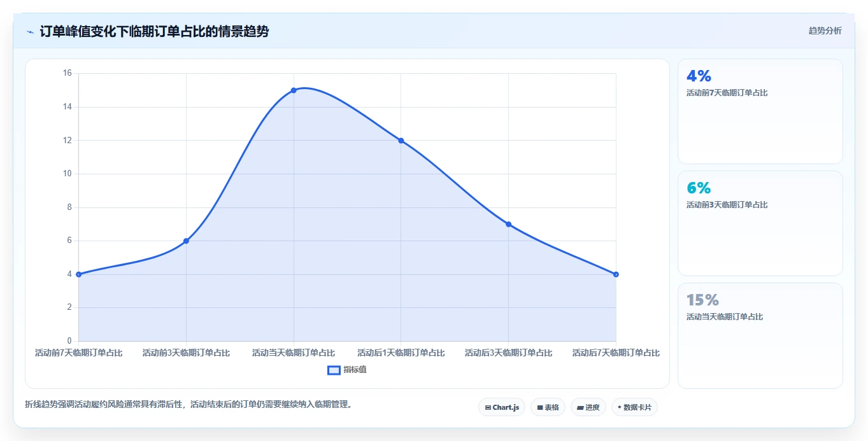Click card label 活动前3天临期订单占比
The image size is (868, 441).
(x=727, y=205)
